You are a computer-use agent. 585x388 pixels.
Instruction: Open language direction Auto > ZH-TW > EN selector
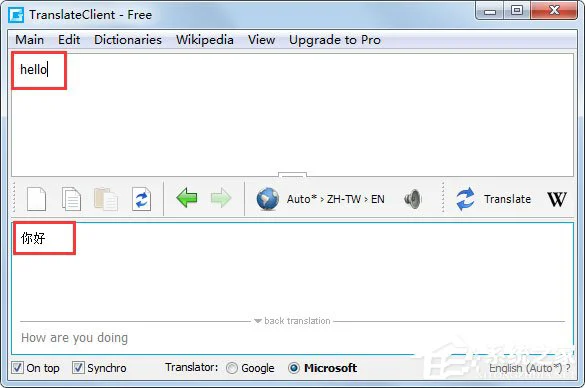335,199
